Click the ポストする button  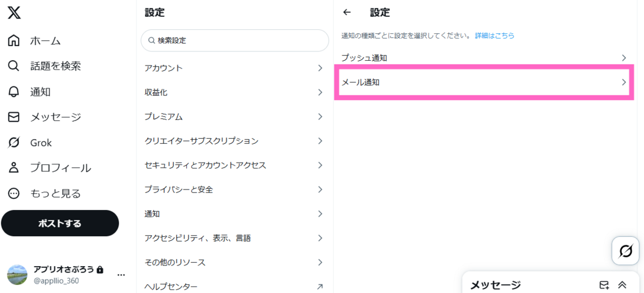(60, 223)
